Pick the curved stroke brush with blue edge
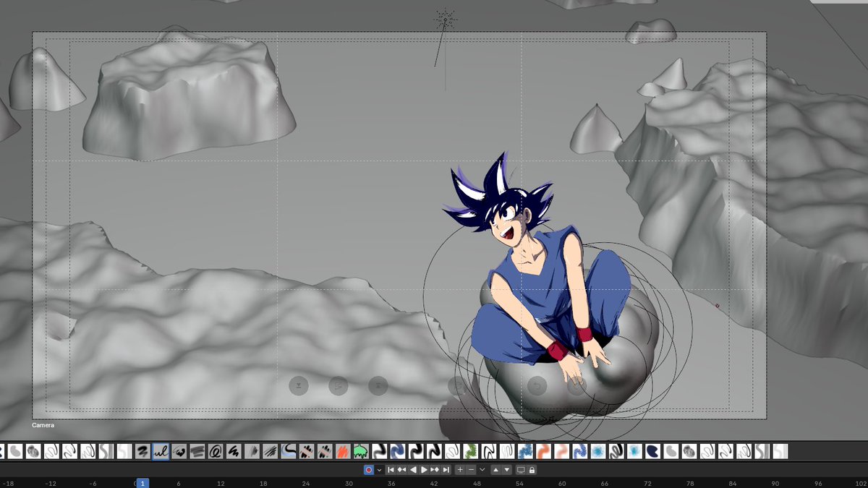This screenshot has height=488, width=868. (289, 452)
